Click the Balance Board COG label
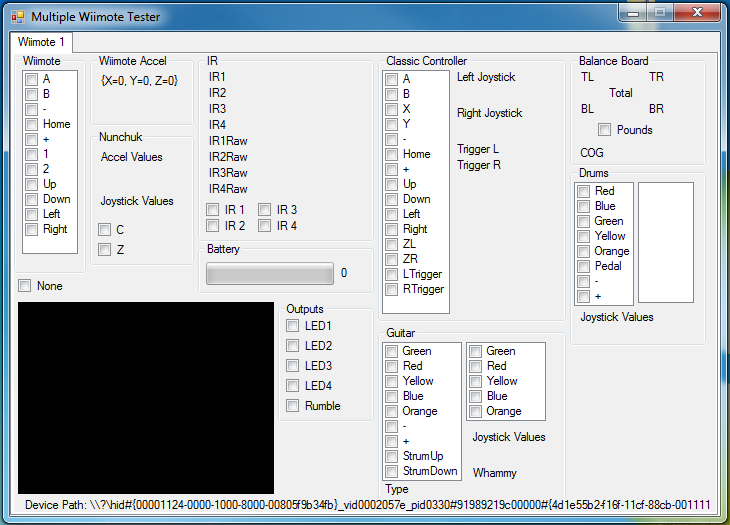Image resolution: width=730 pixels, height=525 pixels. [592, 153]
